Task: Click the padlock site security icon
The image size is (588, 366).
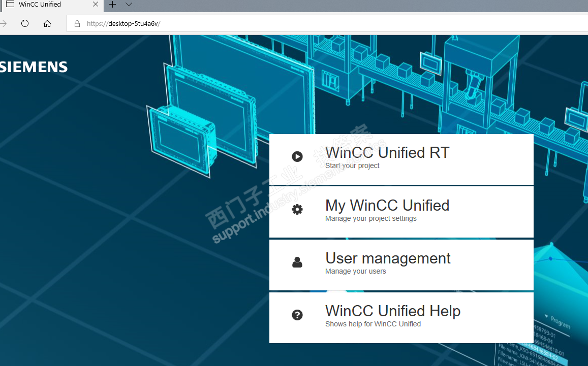Action: 77,23
